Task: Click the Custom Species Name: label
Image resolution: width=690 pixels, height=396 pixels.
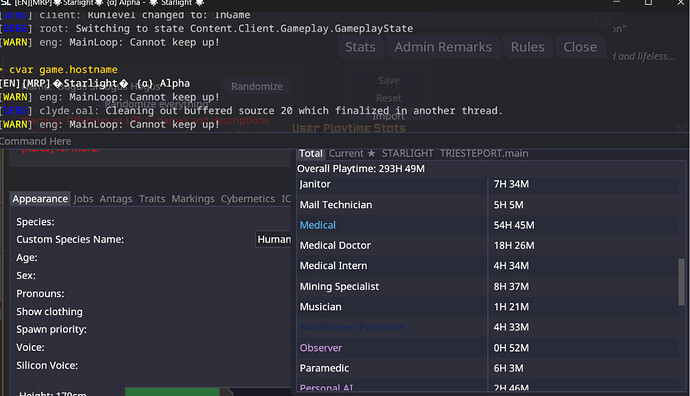Action: click(x=70, y=239)
